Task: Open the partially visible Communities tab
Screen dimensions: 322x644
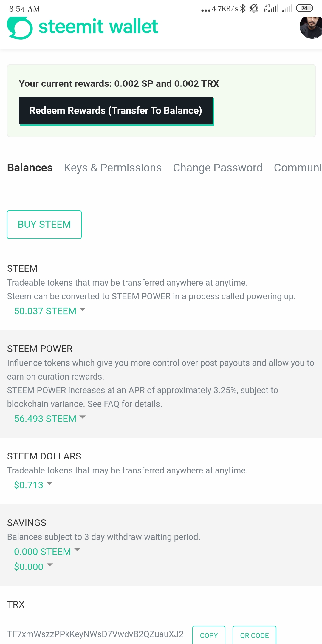Action: coord(298,168)
